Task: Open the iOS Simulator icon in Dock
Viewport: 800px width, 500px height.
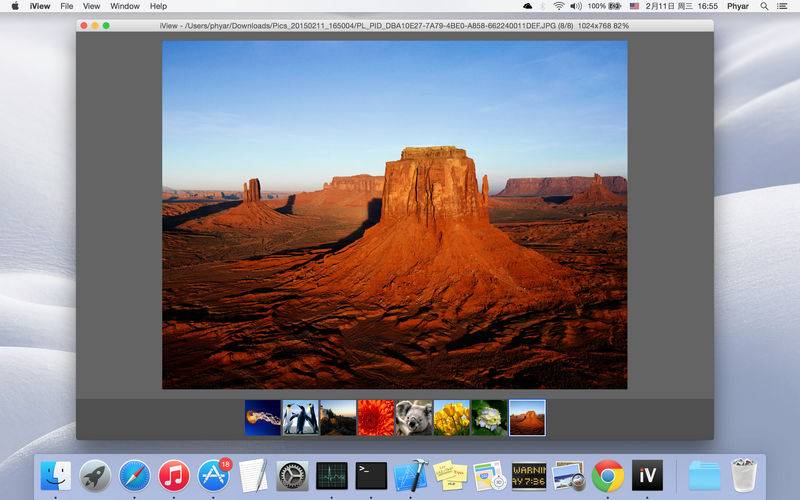Action: [x=489, y=476]
